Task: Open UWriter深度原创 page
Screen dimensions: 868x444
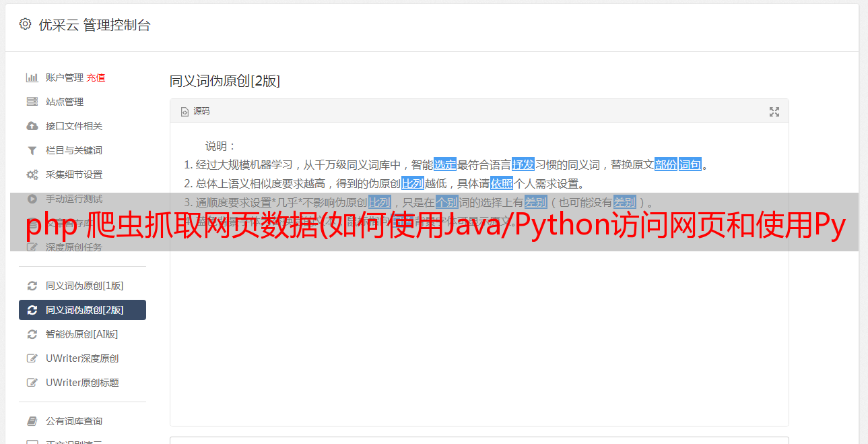Action: [x=82, y=358]
